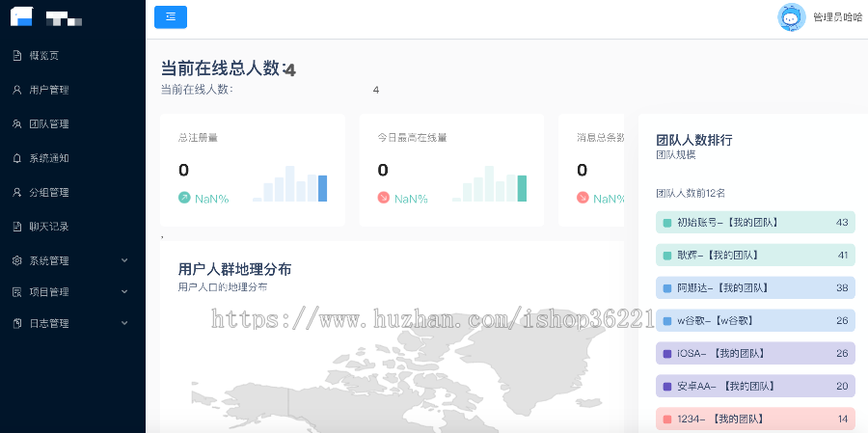Click the green bar chart in 今日最高在线量 card
Screen dimensions: 868x433
coord(489,184)
